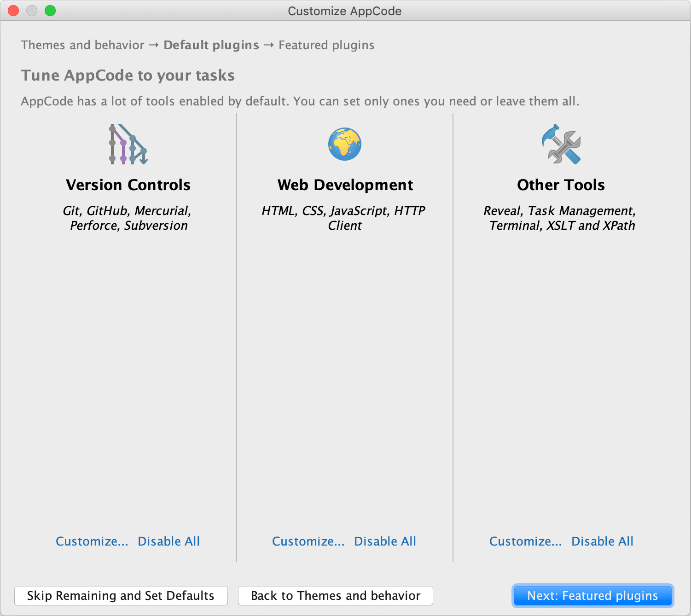
Task: Open Customize link under Version Controls
Action: (92, 541)
